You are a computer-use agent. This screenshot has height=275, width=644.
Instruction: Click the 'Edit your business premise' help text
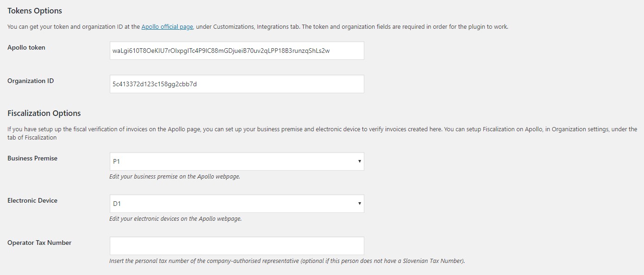[175, 177]
